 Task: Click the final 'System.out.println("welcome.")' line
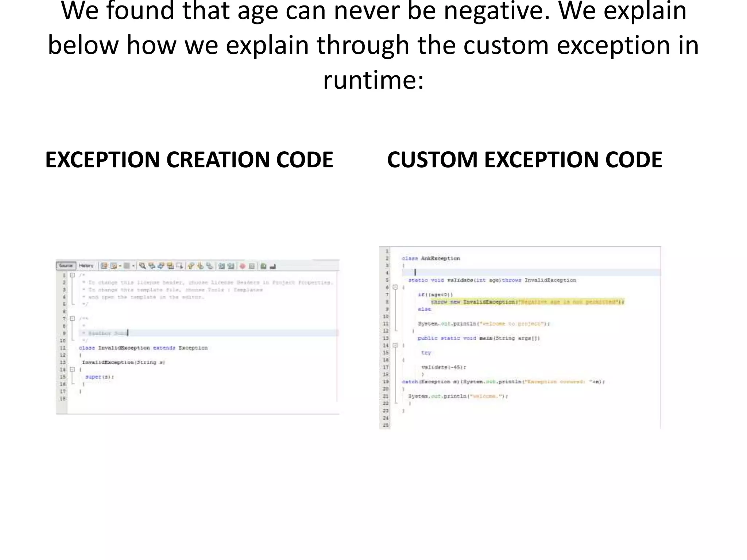pyautogui.click(x=458, y=396)
